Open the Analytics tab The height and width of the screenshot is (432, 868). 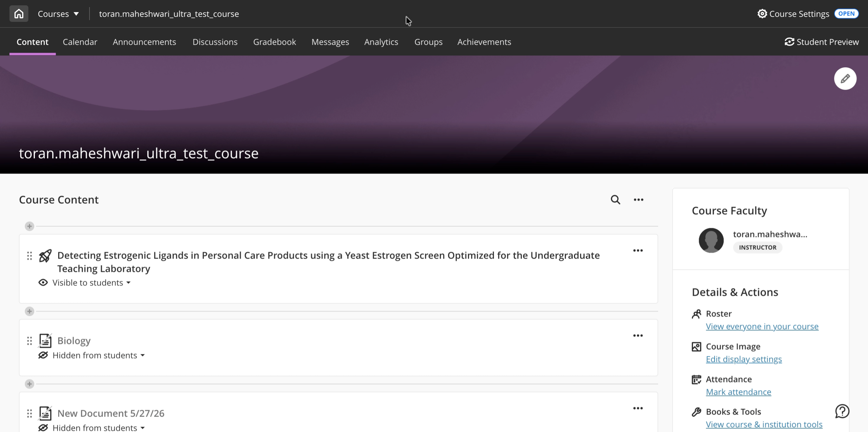[381, 42]
